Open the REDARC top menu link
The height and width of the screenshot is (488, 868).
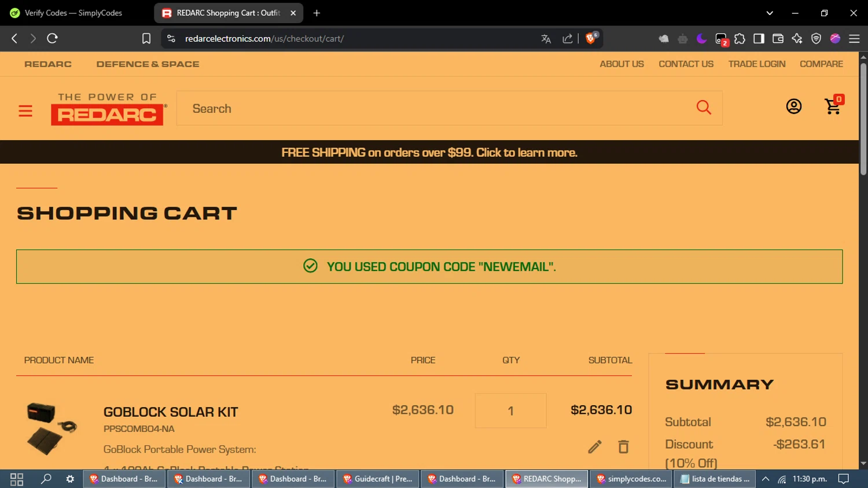(x=48, y=64)
